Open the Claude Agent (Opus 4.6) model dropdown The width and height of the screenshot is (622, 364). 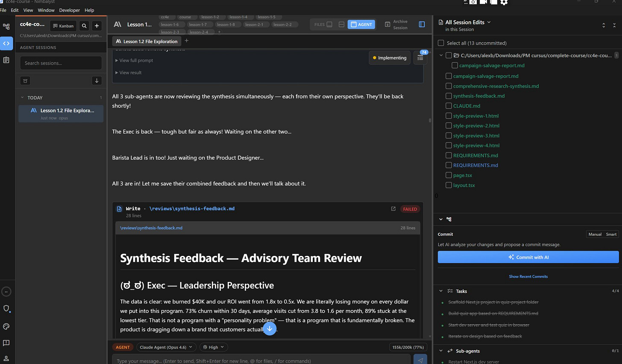click(167, 347)
